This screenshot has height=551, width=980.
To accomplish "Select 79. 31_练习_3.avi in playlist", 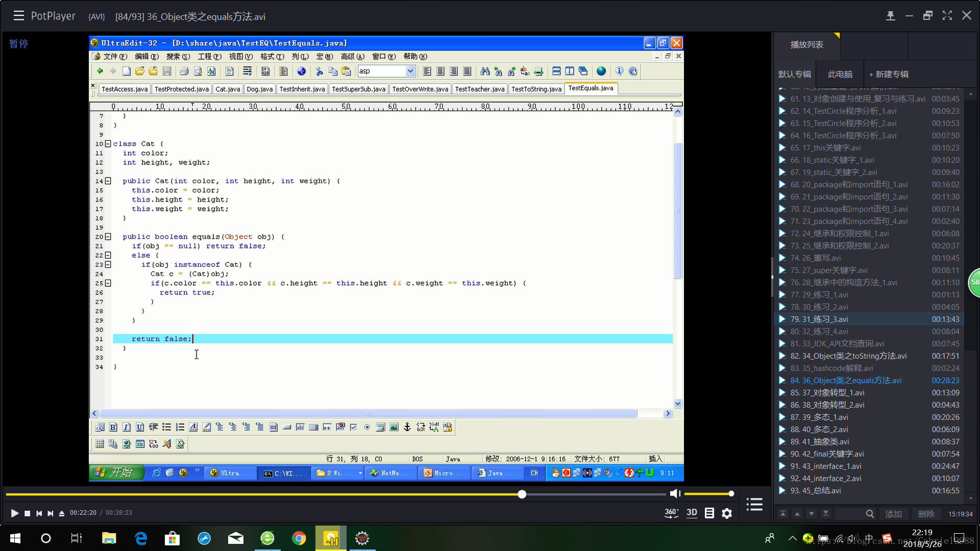I will (868, 319).
